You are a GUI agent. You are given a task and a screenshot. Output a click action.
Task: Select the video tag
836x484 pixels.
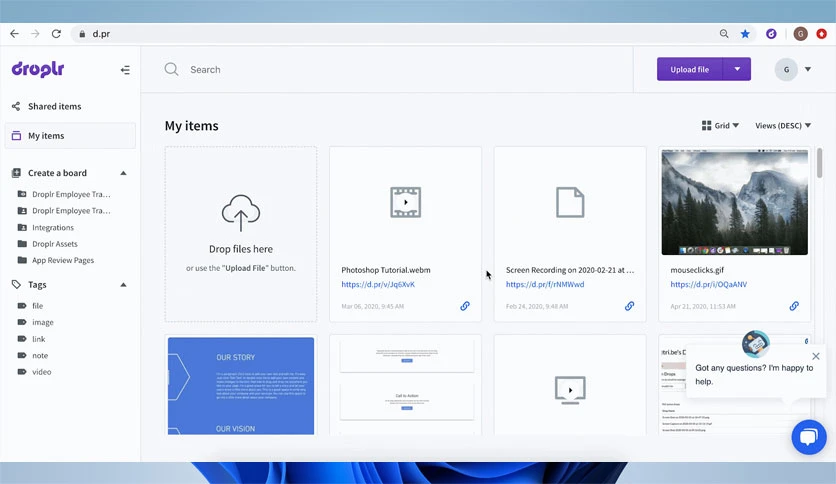tap(42, 372)
